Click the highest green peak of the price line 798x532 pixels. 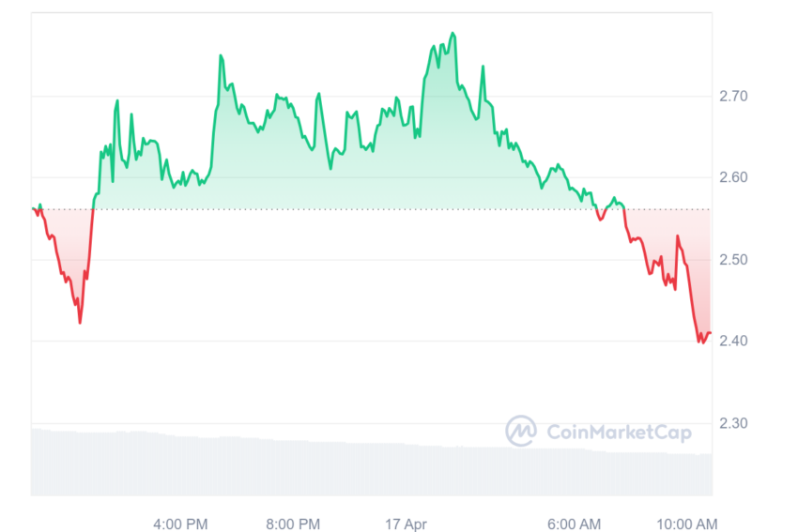[453, 34]
